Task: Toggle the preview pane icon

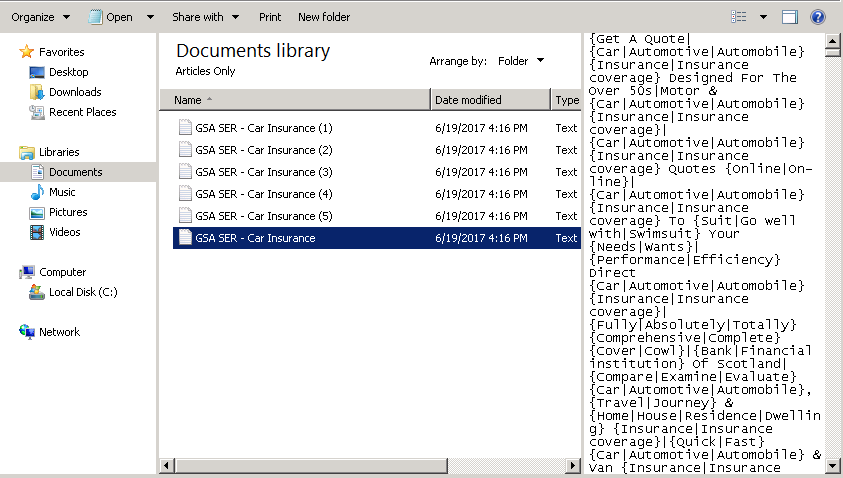Action: 790,17
